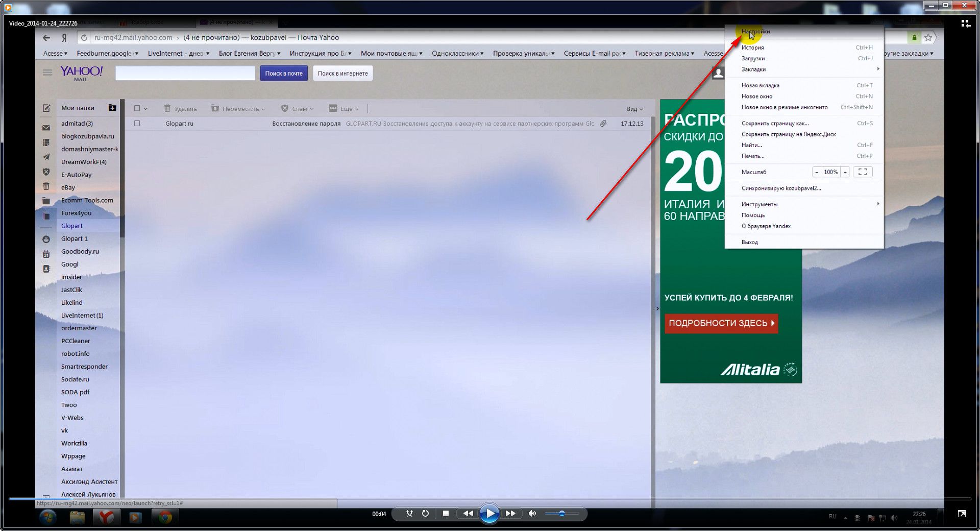
Task: Open the Drafts icon in Yahoo sidebar
Action: [x=46, y=142]
